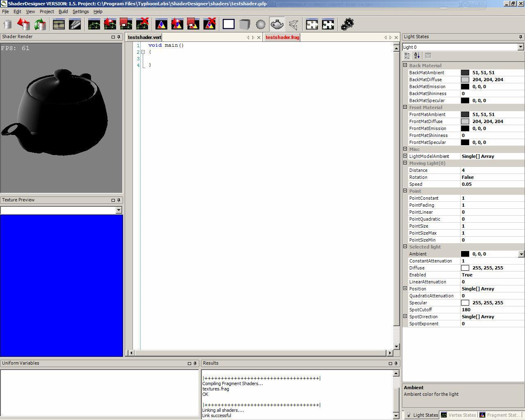Expand the SpotDirection array
This screenshot has height=420, width=525.
tap(405, 316)
